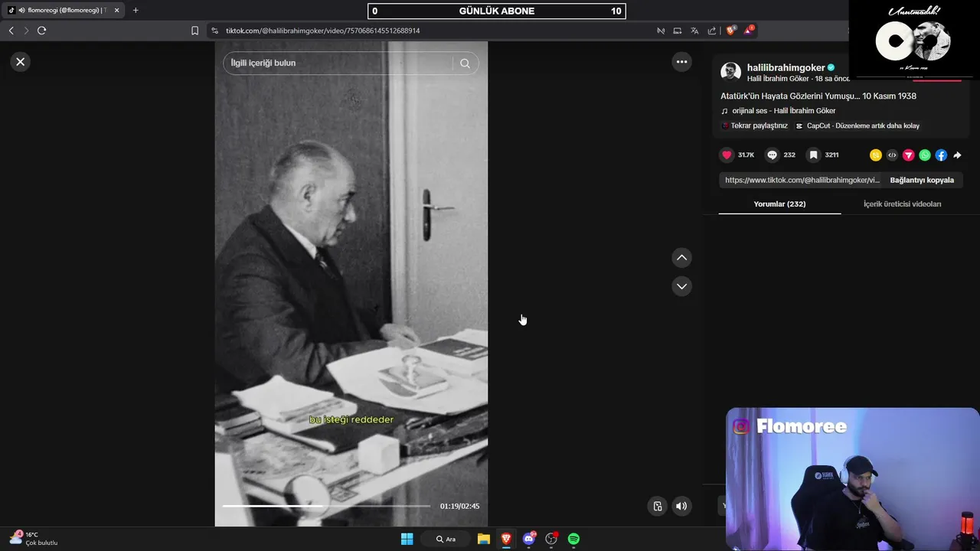This screenshot has height=551, width=980.
Task: Click the yellow repost icon
Action: click(876, 155)
